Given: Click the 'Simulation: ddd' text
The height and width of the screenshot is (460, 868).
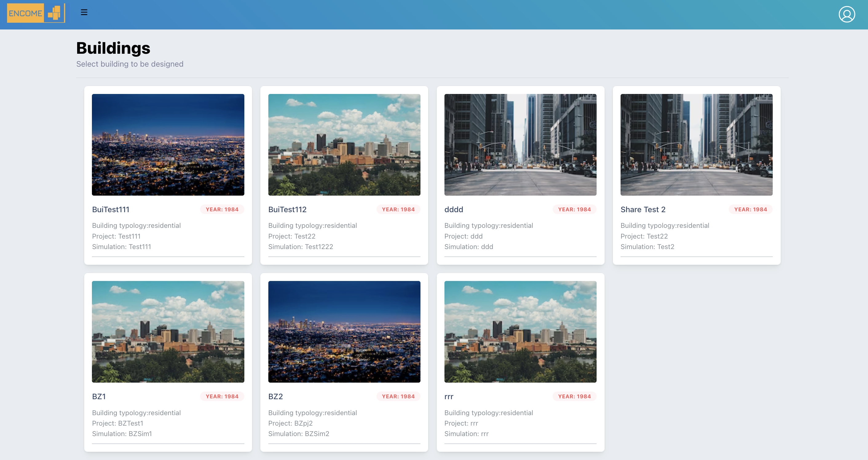Looking at the screenshot, I should 469,247.
